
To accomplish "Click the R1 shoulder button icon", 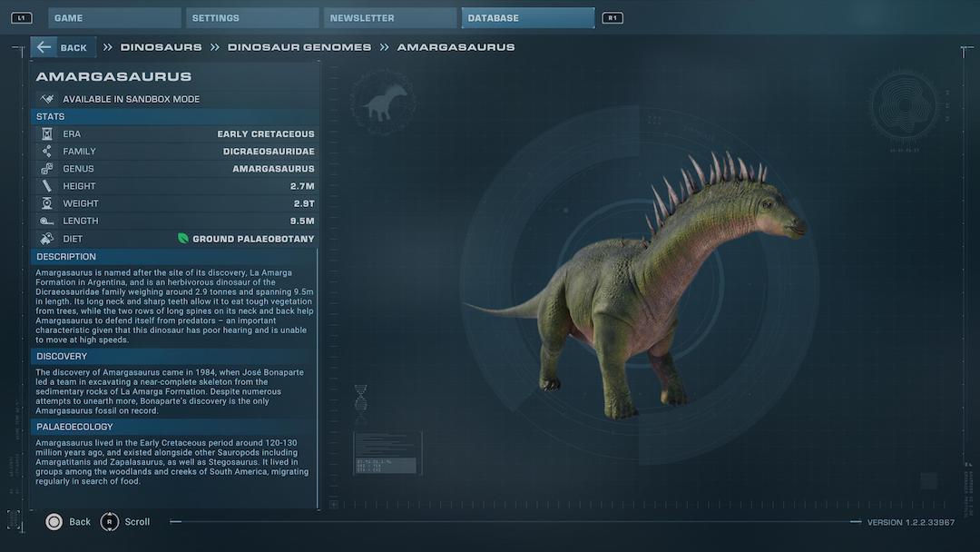I will (x=612, y=18).
